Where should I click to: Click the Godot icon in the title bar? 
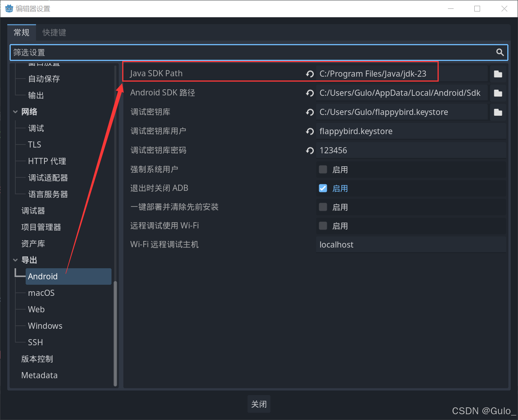pyautogui.click(x=8, y=8)
